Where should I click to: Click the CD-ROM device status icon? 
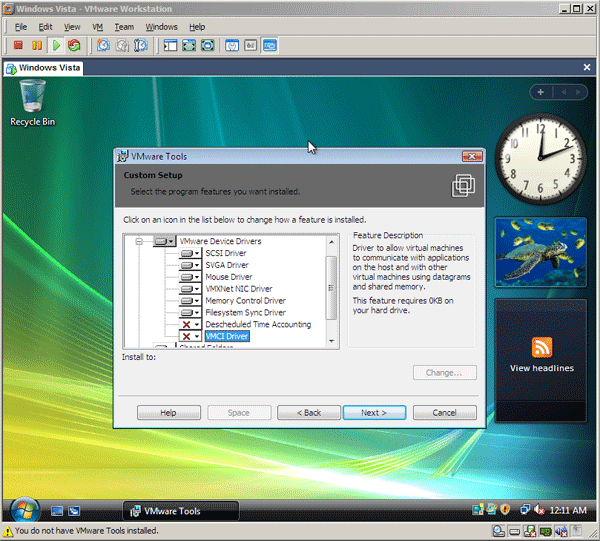pos(499,531)
